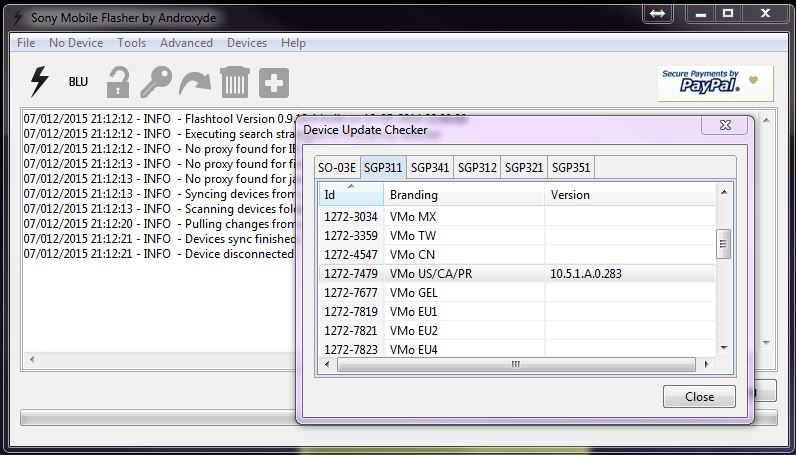Select the row 1272-7677
This screenshot has width=796, height=455.
click(517, 293)
